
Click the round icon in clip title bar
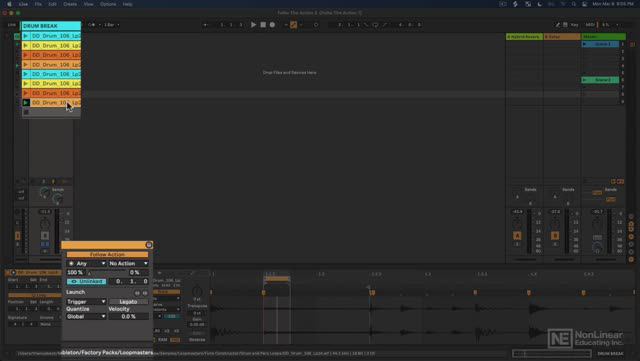pyautogui.click(x=149, y=245)
